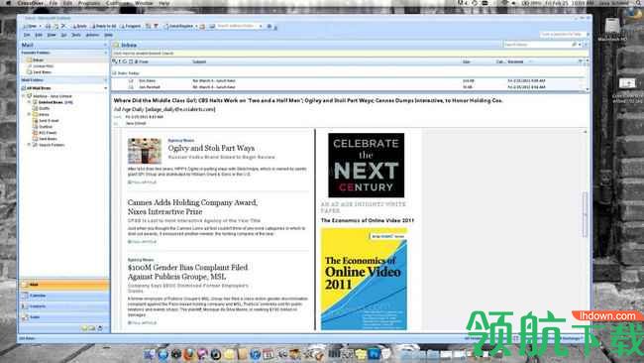Screen dimensions: 644x363
Task: Expand the Inbox tree folder
Action: 29,114
